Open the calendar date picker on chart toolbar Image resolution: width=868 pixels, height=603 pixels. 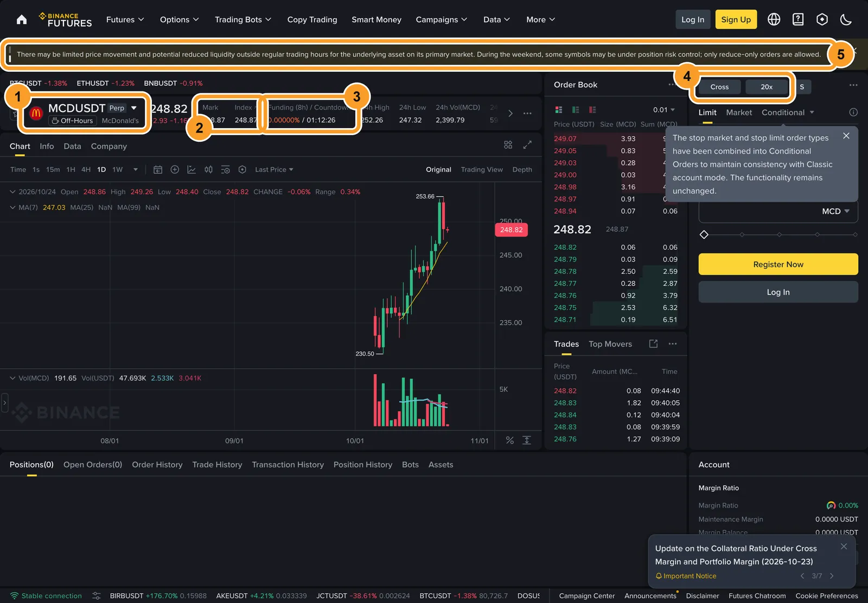pyautogui.click(x=158, y=169)
